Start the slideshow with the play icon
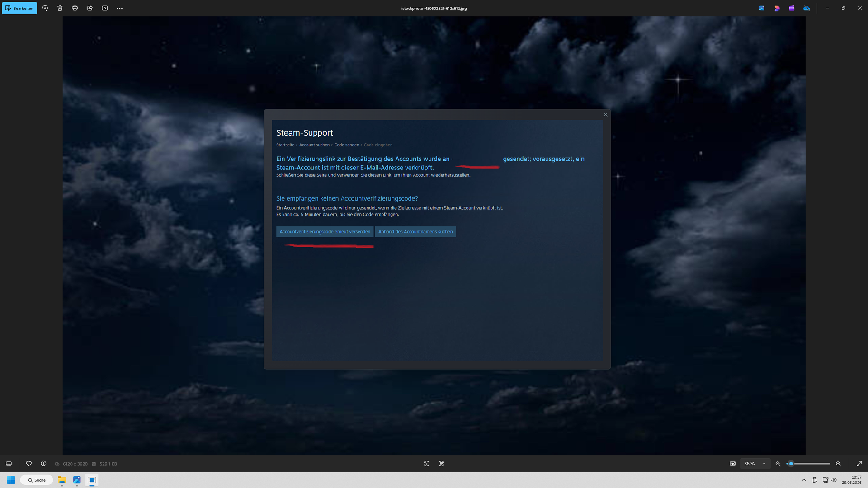This screenshot has height=488, width=868. (105, 8)
